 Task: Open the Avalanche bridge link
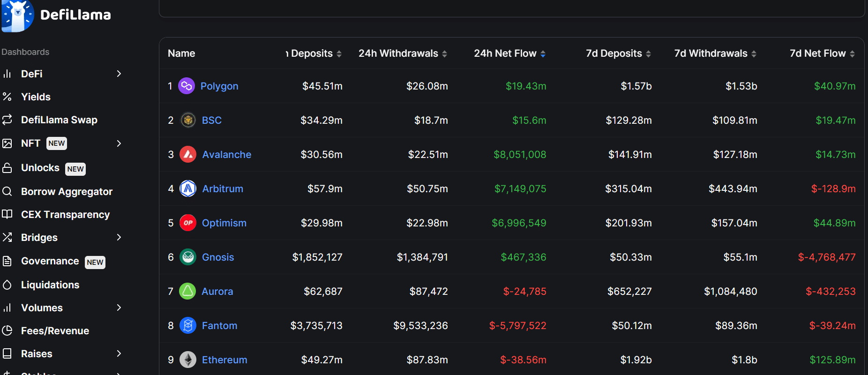pos(227,154)
